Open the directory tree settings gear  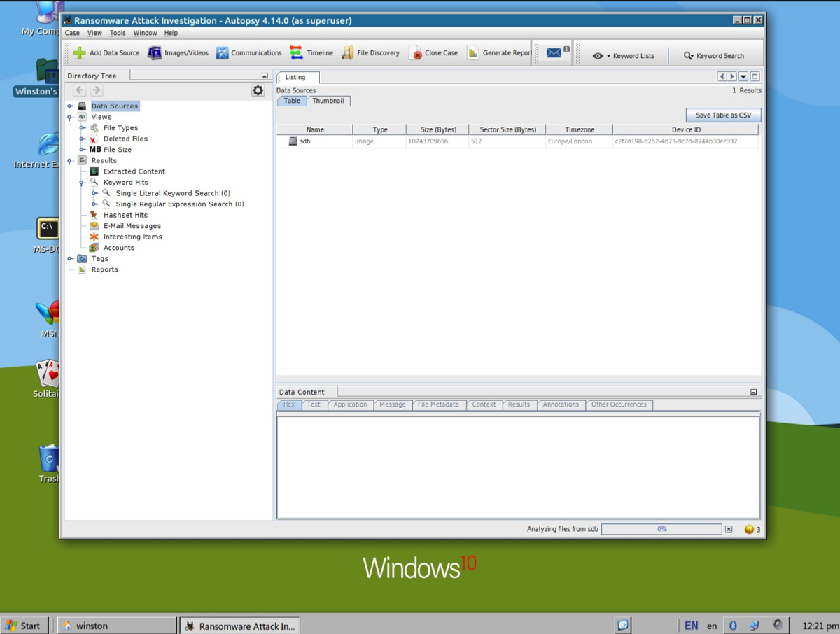[x=258, y=90]
